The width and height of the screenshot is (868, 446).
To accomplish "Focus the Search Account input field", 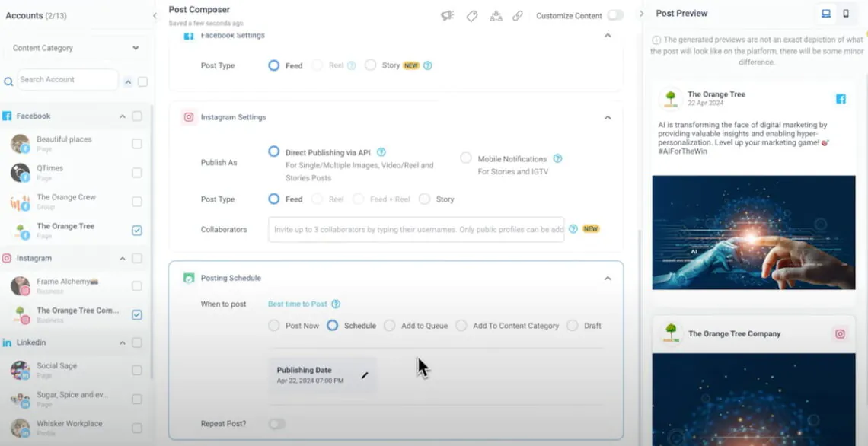I will pos(68,80).
